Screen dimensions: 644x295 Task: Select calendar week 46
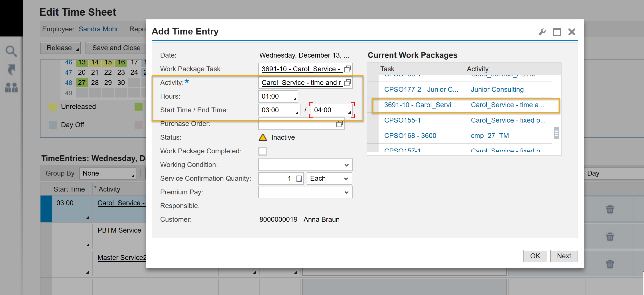click(68, 62)
